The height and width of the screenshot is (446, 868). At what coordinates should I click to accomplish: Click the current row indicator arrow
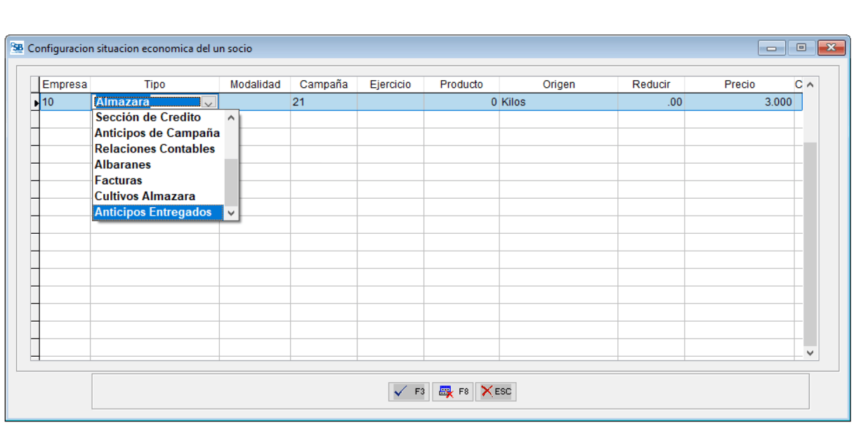pos(36,103)
